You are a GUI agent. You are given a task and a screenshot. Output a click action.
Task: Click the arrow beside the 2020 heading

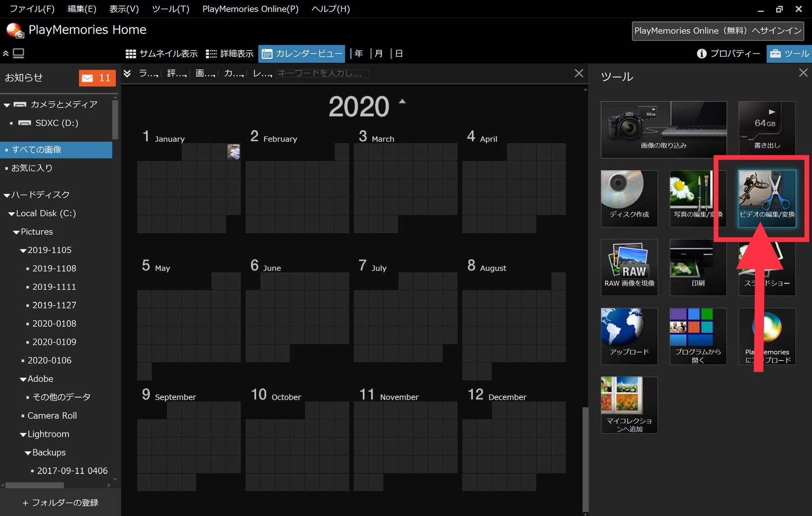coord(402,101)
